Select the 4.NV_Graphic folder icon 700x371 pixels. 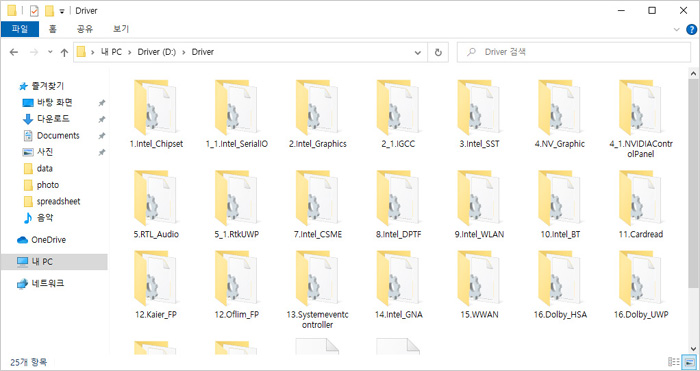coord(560,108)
